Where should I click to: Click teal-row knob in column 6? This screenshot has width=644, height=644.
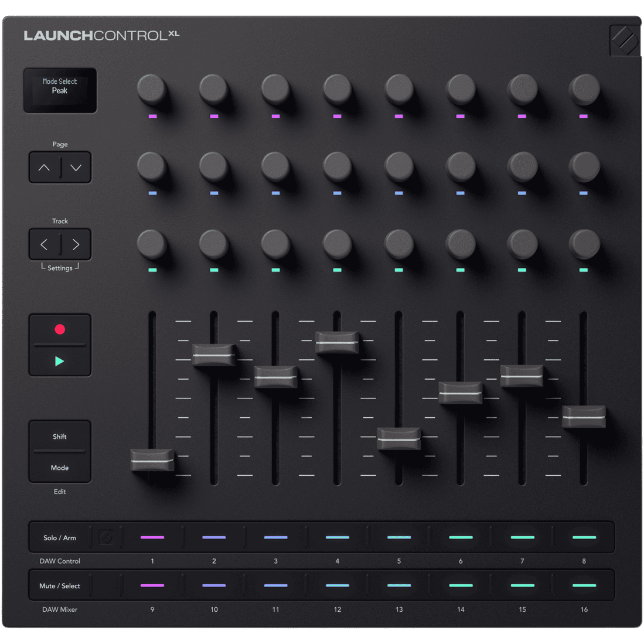pos(461,244)
